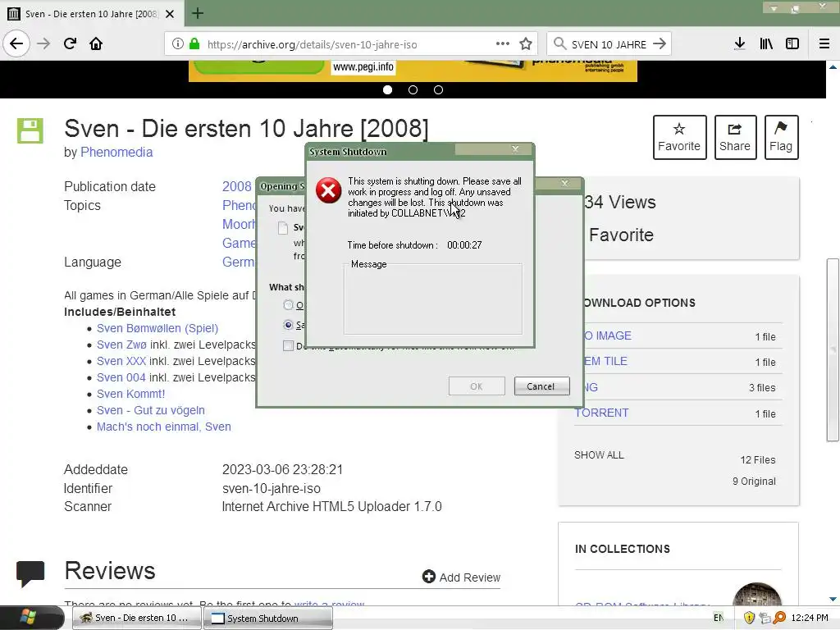Show site information via the info icon

coord(178,44)
